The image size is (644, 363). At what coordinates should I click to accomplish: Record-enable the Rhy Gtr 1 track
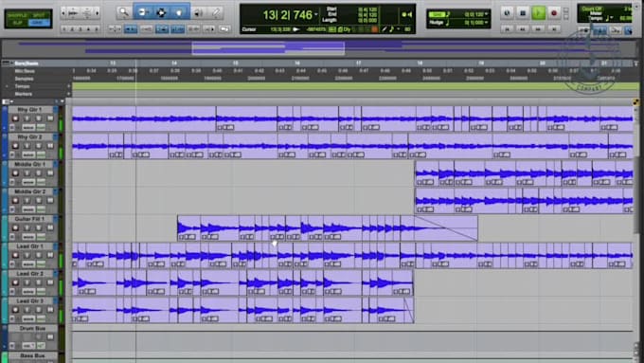15,118
